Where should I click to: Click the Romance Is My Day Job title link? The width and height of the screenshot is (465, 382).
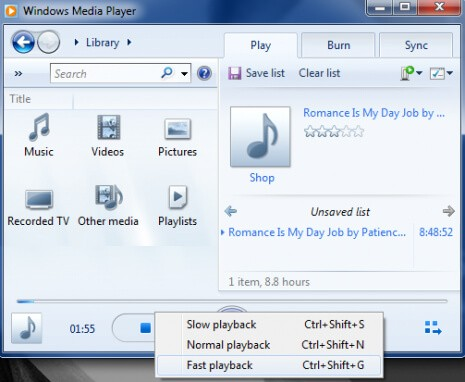click(374, 113)
